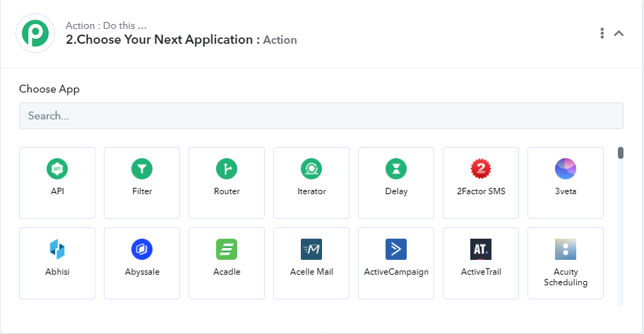644x334 pixels.
Task: Pick the ActiveTrail app icon
Action: coord(481,249)
